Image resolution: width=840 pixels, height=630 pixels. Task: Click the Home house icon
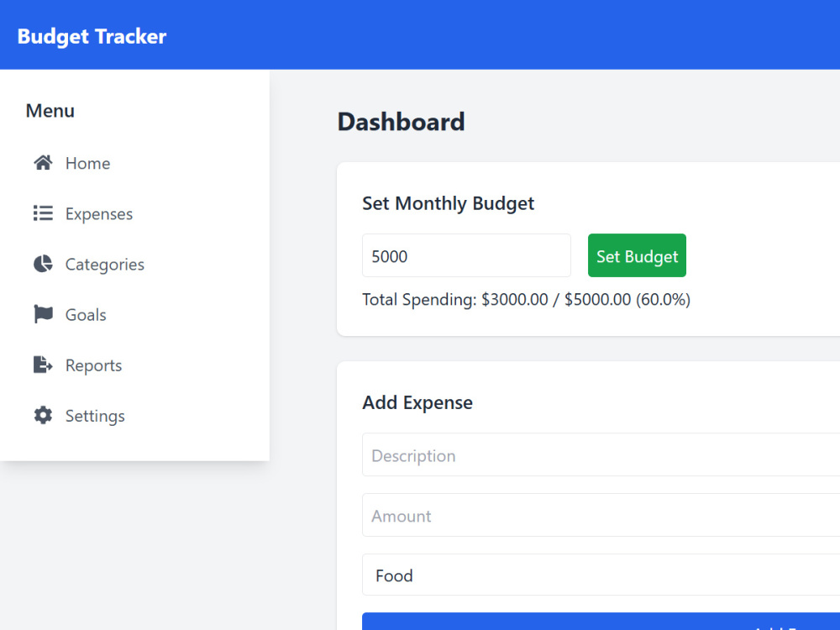[x=43, y=163]
